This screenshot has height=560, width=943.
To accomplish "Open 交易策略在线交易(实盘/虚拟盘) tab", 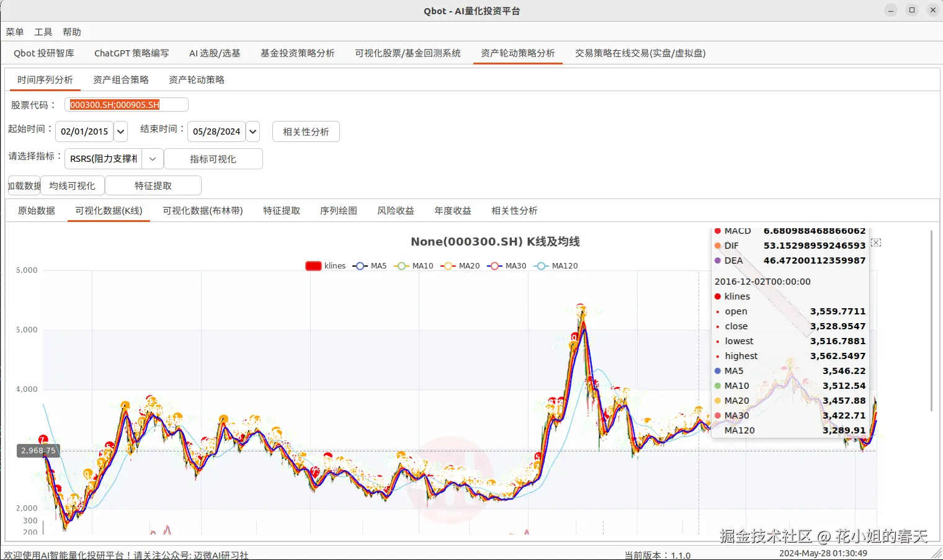I will pyautogui.click(x=640, y=53).
